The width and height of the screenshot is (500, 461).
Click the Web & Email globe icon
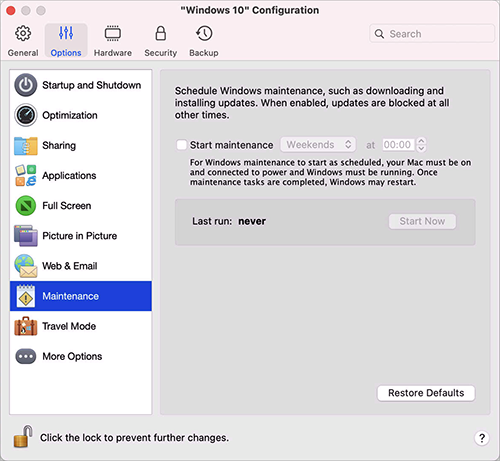[x=26, y=266]
